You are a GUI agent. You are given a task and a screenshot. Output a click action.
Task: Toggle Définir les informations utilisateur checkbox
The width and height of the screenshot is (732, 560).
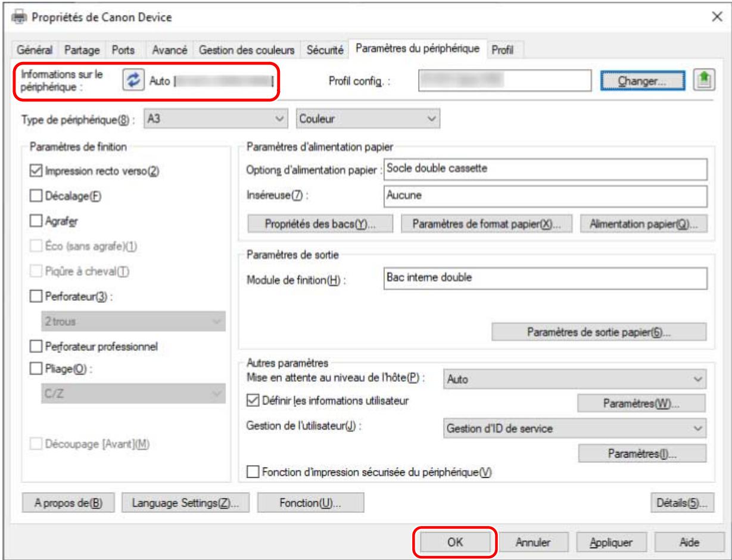253,400
